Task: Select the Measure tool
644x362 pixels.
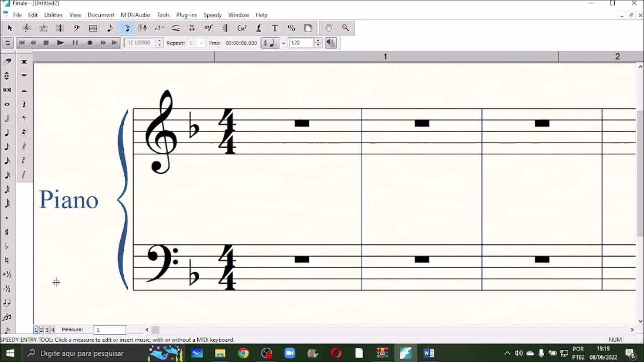Action: [x=93, y=28]
